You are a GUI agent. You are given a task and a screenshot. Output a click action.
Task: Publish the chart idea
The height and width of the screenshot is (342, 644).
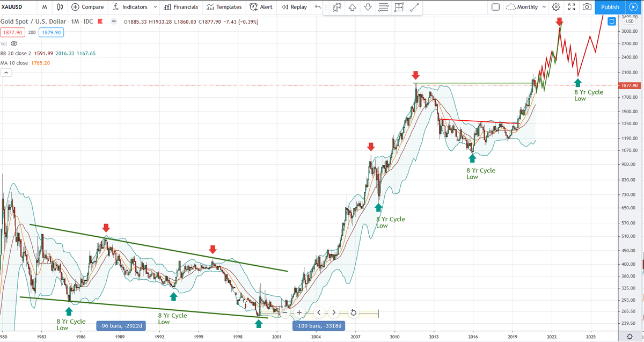(x=610, y=7)
